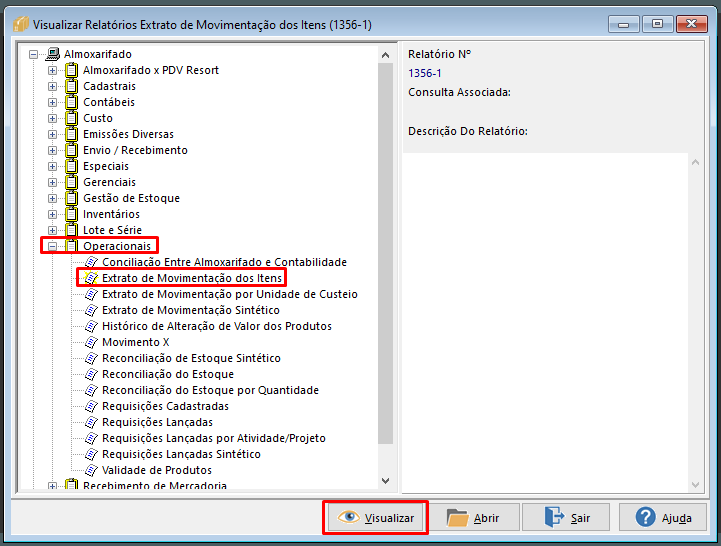
Task: Maximize the report viewer window
Action: (x=658, y=24)
